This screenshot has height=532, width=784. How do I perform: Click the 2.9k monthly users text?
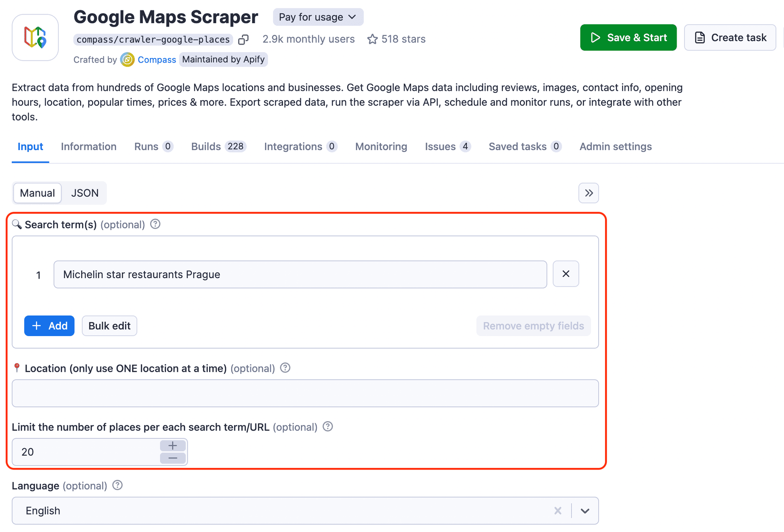click(x=309, y=39)
